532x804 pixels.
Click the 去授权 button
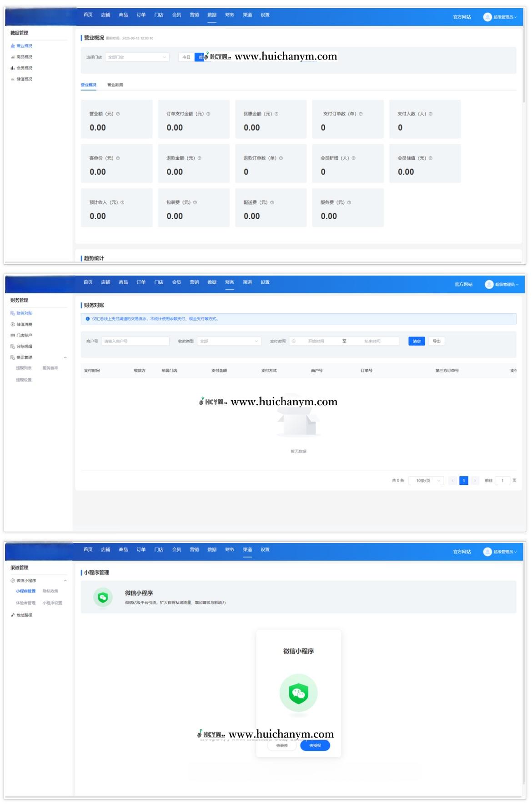point(315,746)
